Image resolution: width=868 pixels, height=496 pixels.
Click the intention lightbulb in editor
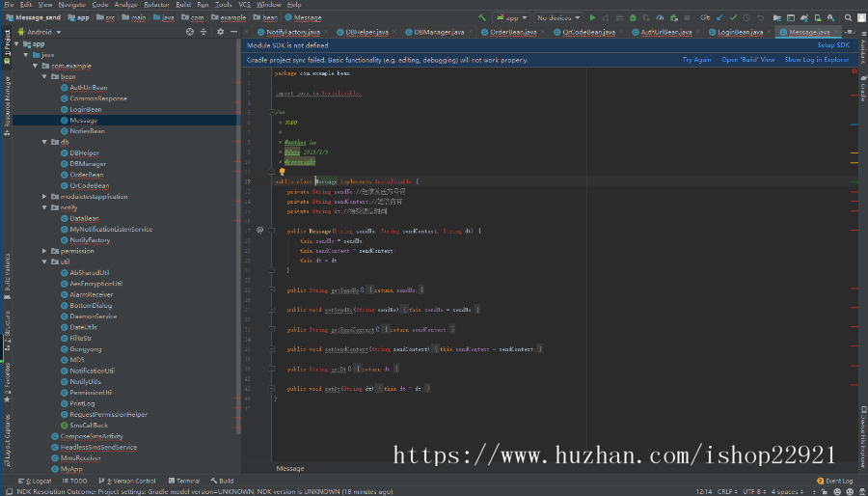pos(283,171)
